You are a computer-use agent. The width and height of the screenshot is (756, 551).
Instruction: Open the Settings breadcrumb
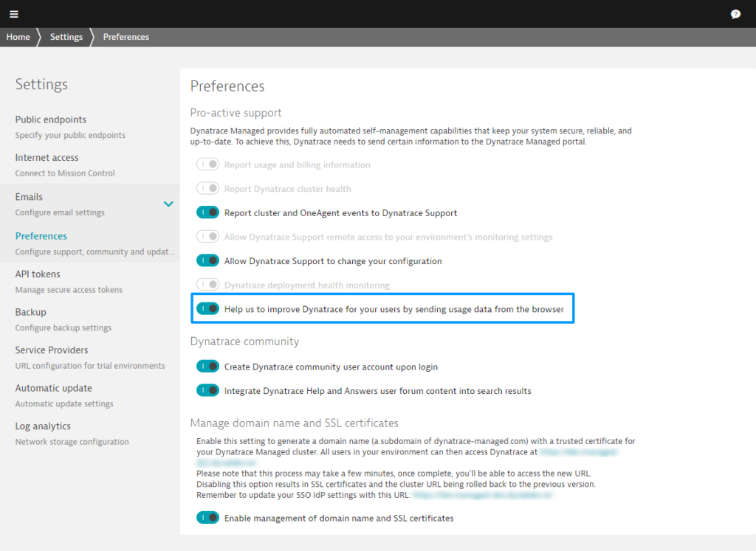[66, 37]
